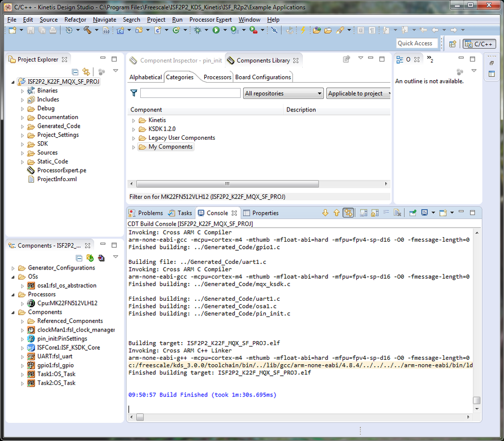Open Project Explorer View Menu arrow
The height and width of the screenshot is (441, 504).
[116, 71]
